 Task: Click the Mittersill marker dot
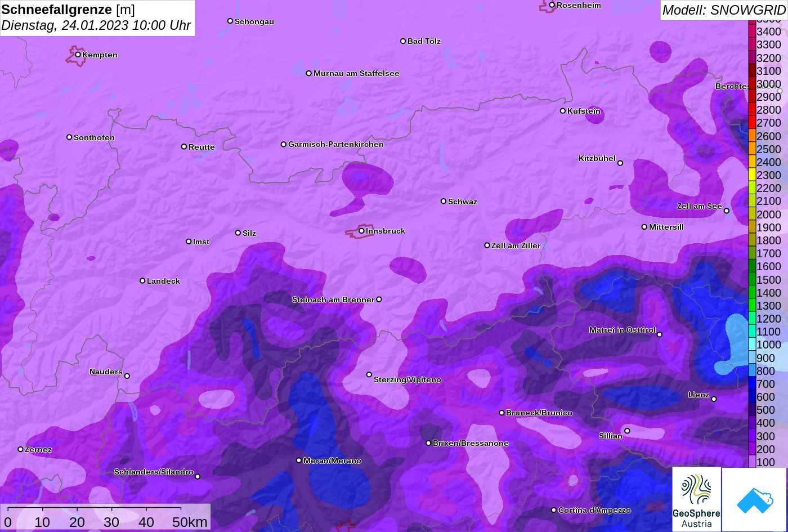pos(644,227)
